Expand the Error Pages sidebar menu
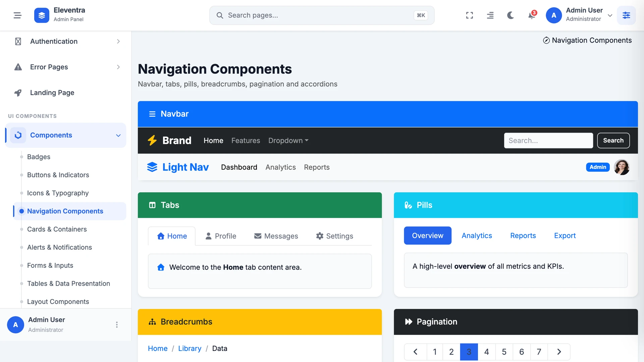The image size is (644, 362). (x=66, y=67)
